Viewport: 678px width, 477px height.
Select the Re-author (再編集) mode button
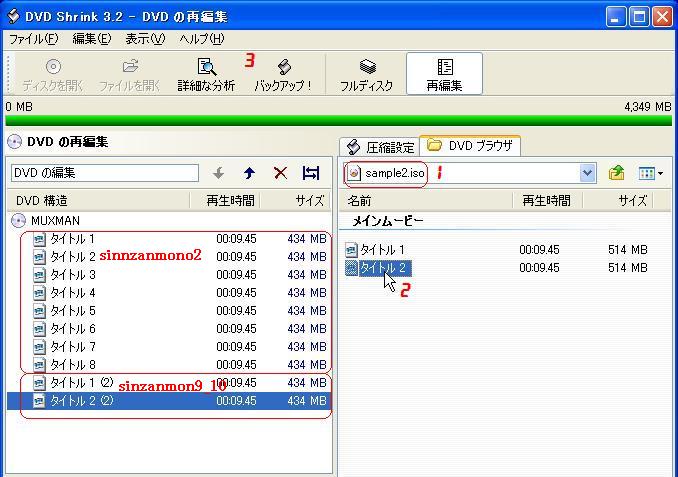coord(445,74)
